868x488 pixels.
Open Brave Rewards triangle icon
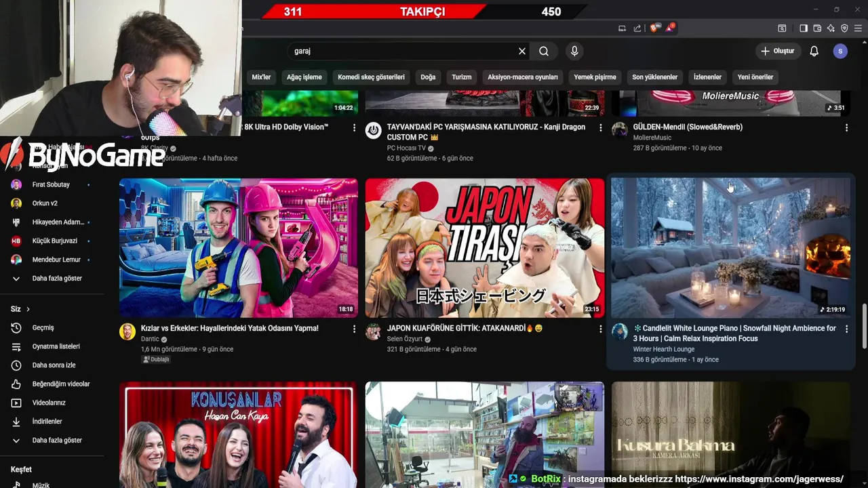tap(670, 28)
